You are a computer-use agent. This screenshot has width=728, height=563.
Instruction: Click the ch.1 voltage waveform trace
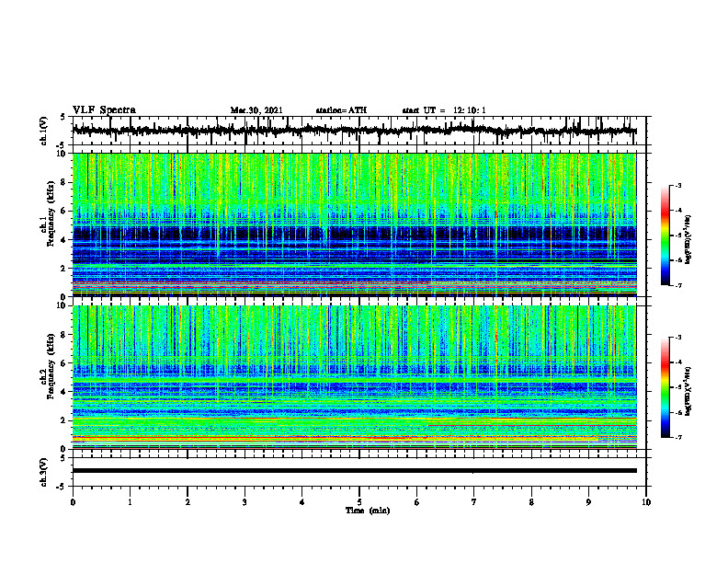click(x=354, y=131)
